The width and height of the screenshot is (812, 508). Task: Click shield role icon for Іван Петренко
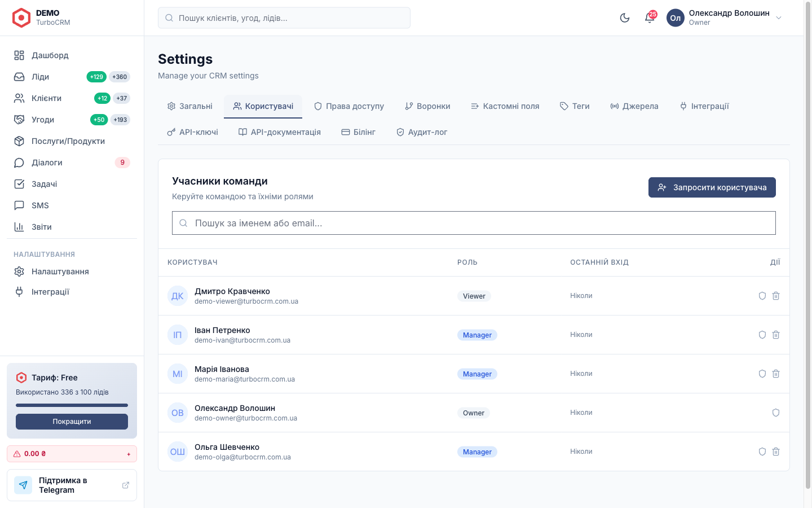[x=762, y=335]
